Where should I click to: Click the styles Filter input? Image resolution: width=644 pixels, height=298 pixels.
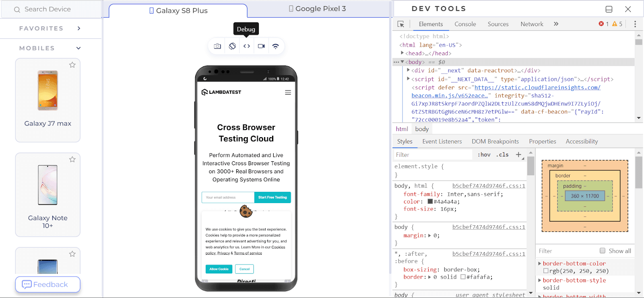click(432, 155)
